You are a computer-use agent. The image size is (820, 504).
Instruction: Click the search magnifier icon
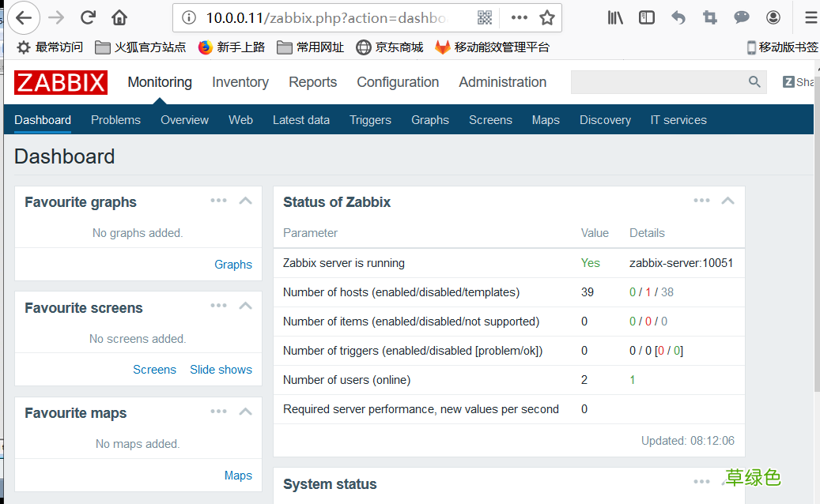[x=754, y=81]
